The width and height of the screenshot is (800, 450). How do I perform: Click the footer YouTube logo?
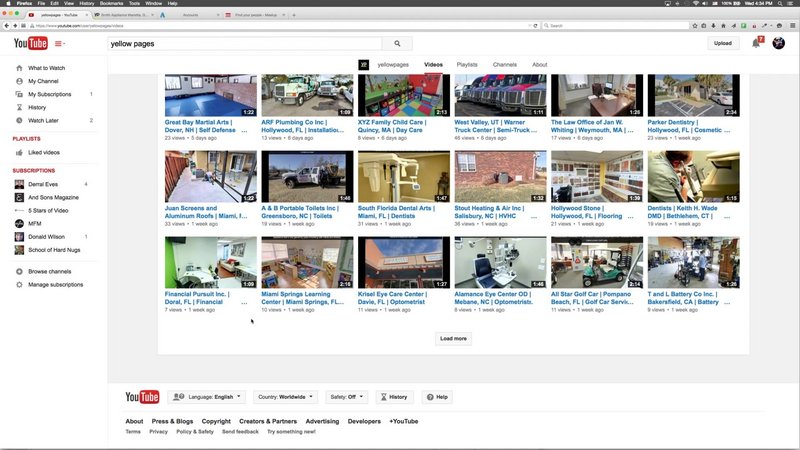[x=142, y=397]
